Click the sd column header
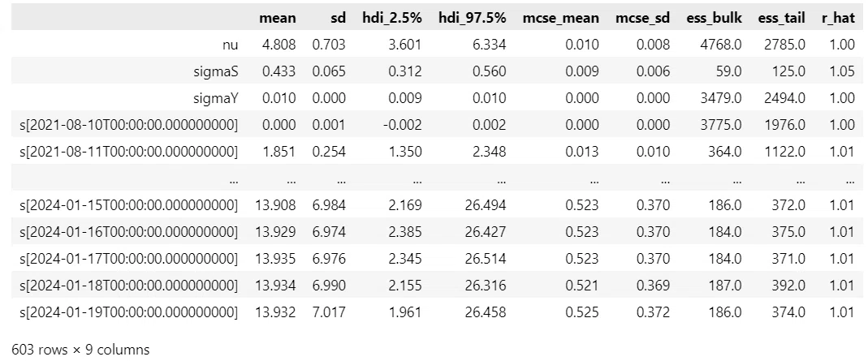The height and width of the screenshot is (361, 868). (x=337, y=18)
